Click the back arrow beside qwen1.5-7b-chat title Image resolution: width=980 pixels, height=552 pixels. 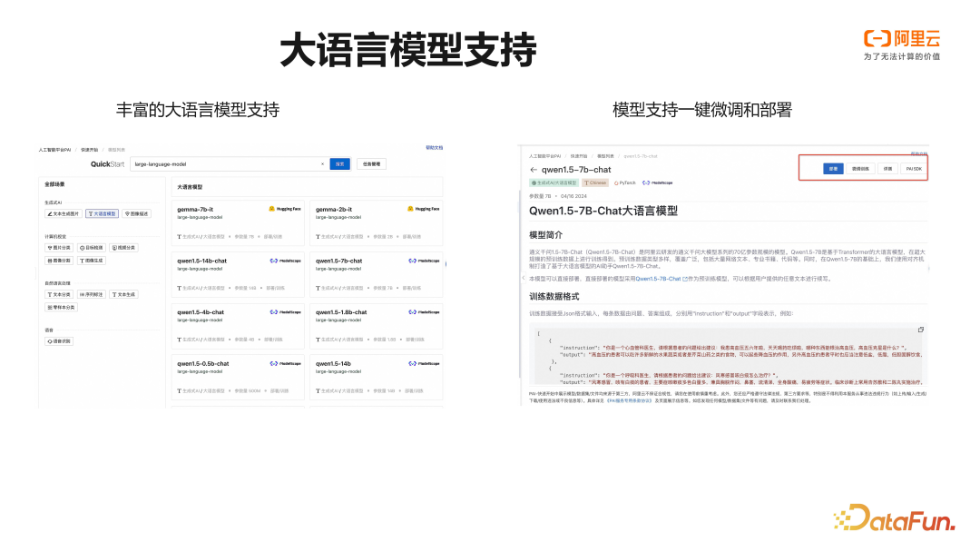coord(533,170)
